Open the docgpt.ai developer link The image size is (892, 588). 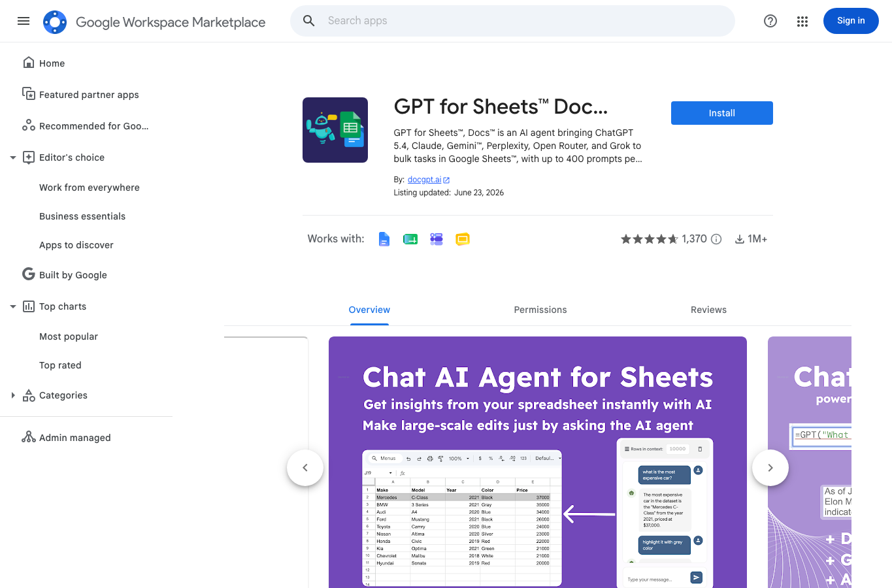click(x=424, y=180)
